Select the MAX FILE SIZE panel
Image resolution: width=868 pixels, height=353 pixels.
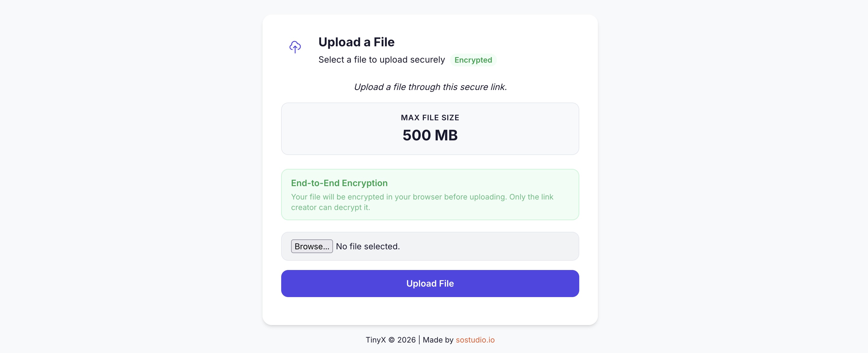[430, 128]
